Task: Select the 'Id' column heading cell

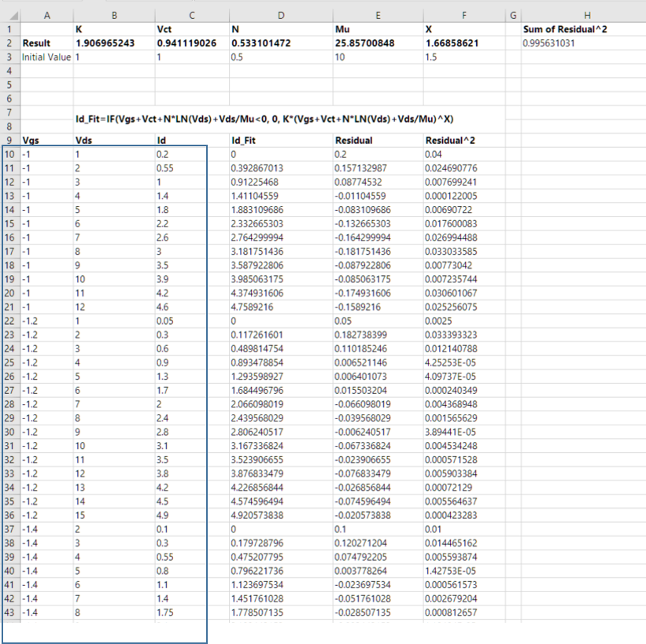Action: point(192,141)
